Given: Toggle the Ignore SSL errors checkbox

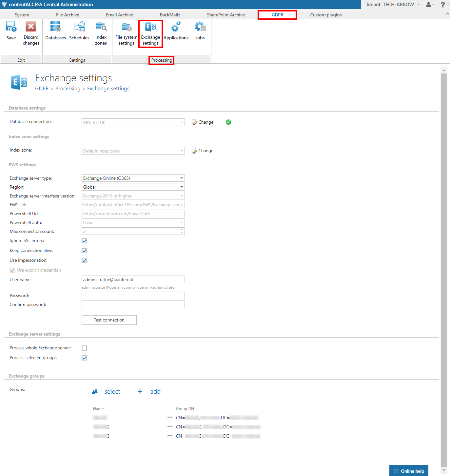Looking at the screenshot, I should (84, 241).
